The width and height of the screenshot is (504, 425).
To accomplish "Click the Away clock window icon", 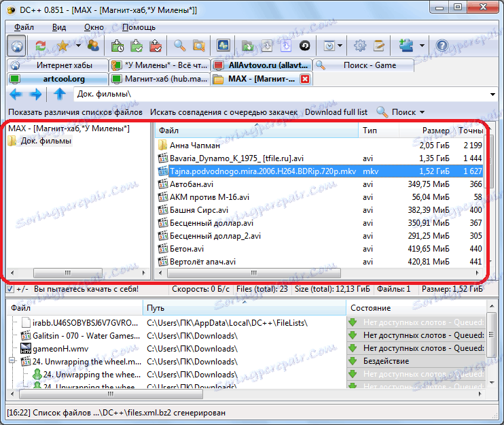I will [x=329, y=46].
